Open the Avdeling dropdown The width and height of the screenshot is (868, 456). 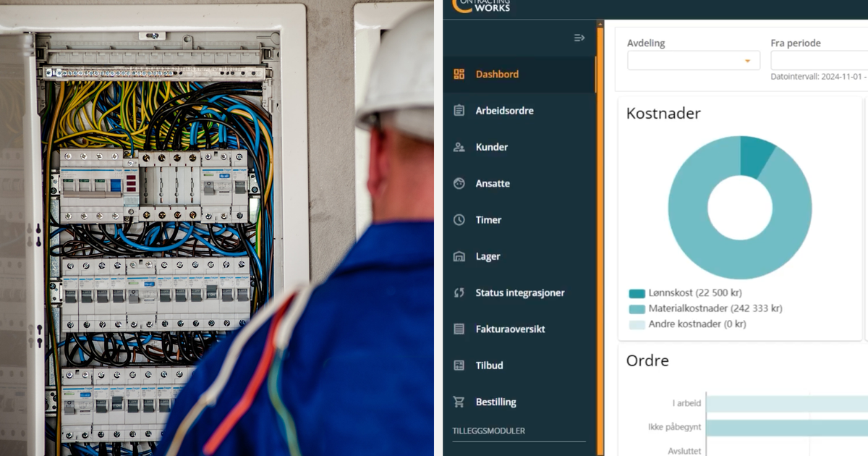(x=692, y=60)
